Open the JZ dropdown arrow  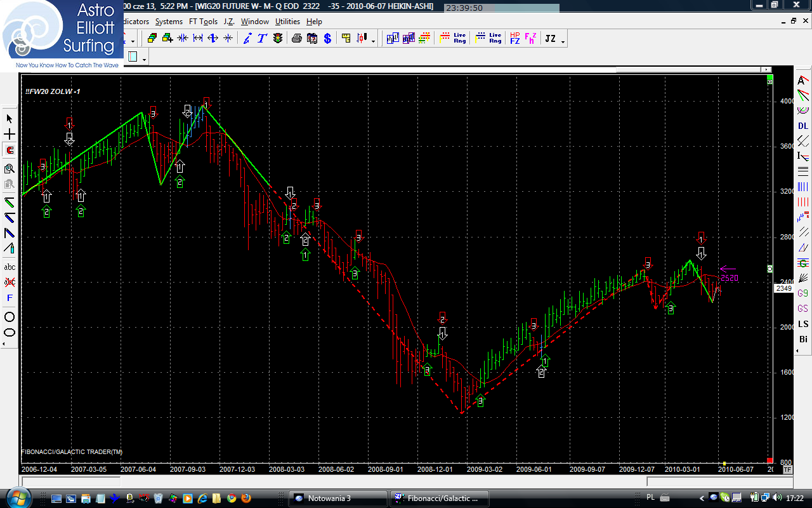pyautogui.click(x=563, y=41)
